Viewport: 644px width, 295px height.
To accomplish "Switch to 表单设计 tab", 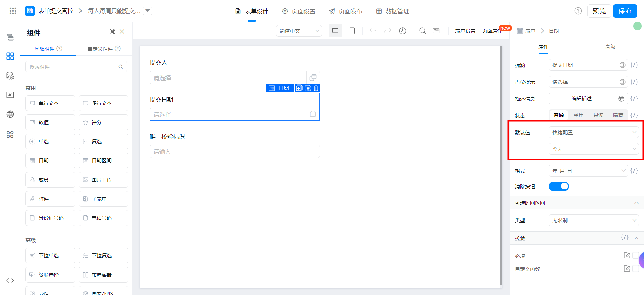I will [x=252, y=11].
